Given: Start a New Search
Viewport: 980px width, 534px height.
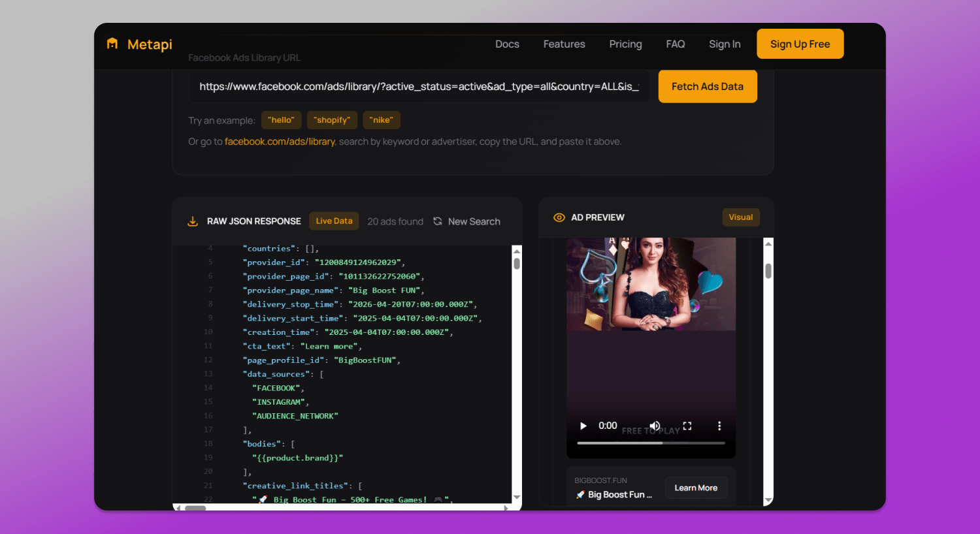Looking at the screenshot, I should click(467, 221).
